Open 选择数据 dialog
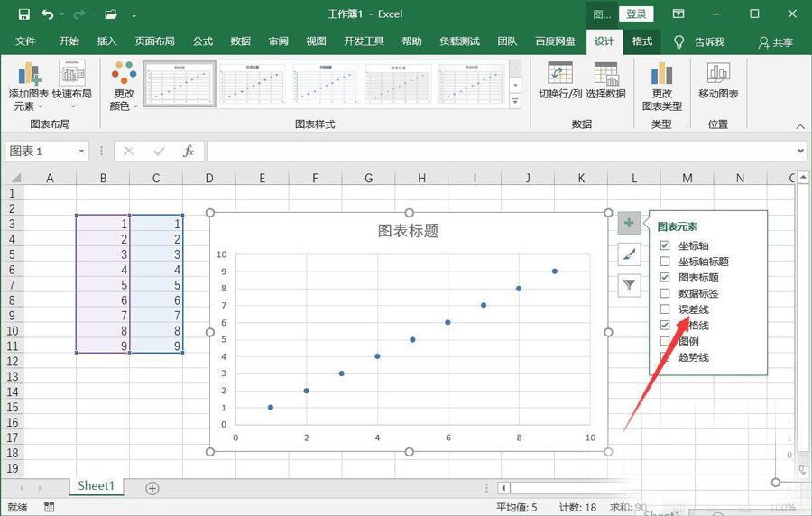This screenshot has height=516, width=812. [605, 75]
